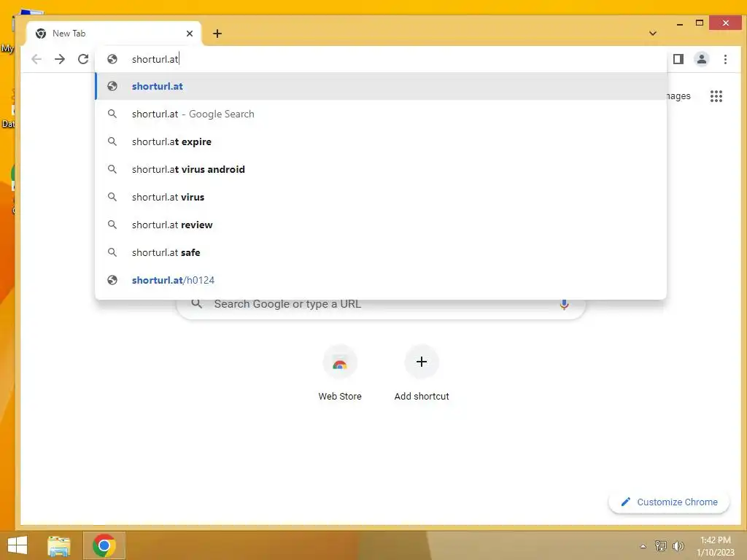Click the magnifier icon in Google search box
Image resolution: width=747 pixels, height=560 pixels.
[196, 304]
